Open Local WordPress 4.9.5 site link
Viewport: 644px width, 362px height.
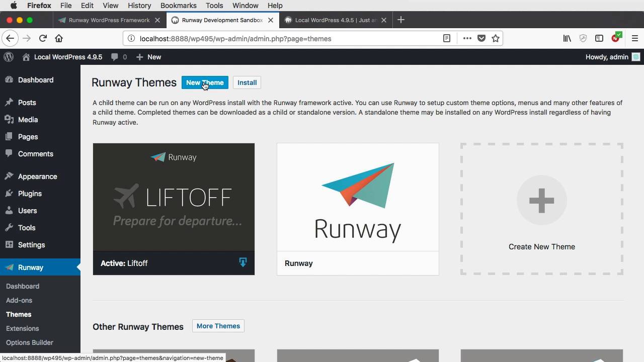click(62, 57)
